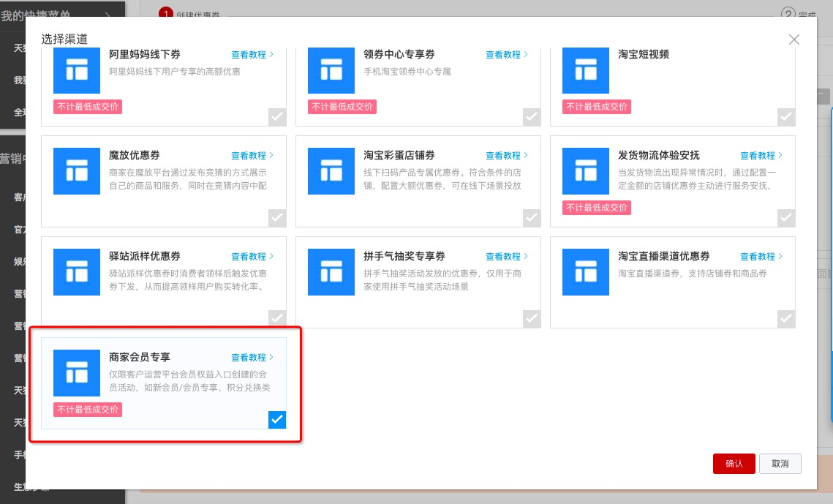Click the 驿站派样优惠券 description text
Viewport: 833px width, 504px height.
188,280
